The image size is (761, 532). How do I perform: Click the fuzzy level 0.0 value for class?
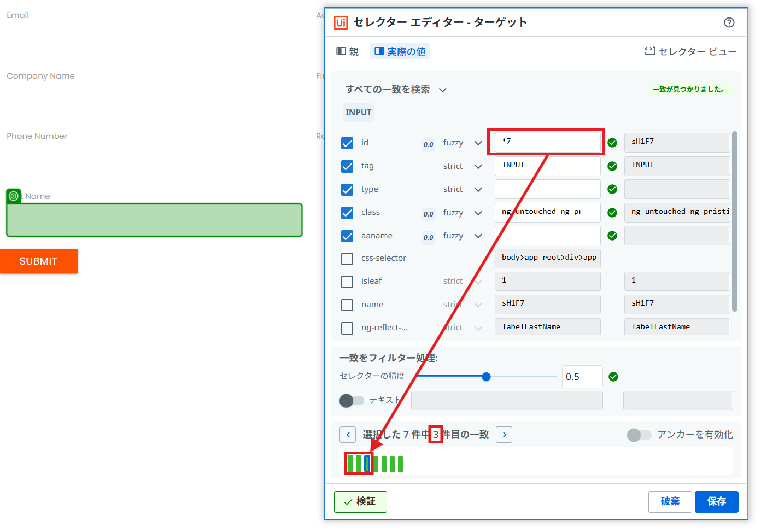coord(429,214)
